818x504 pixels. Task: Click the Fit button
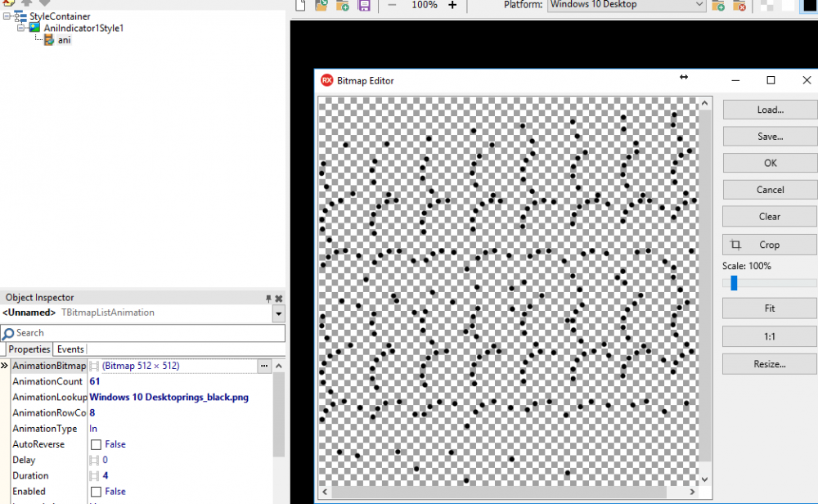(770, 308)
